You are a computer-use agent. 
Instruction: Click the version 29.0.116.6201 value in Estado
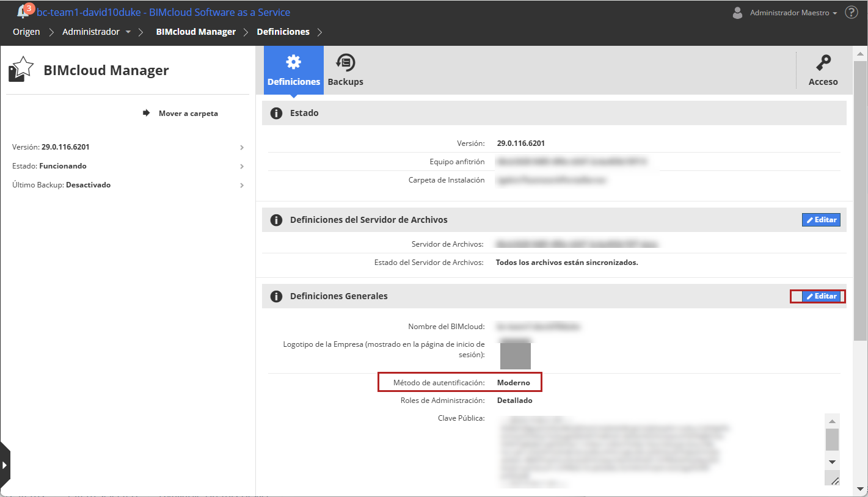click(x=521, y=143)
